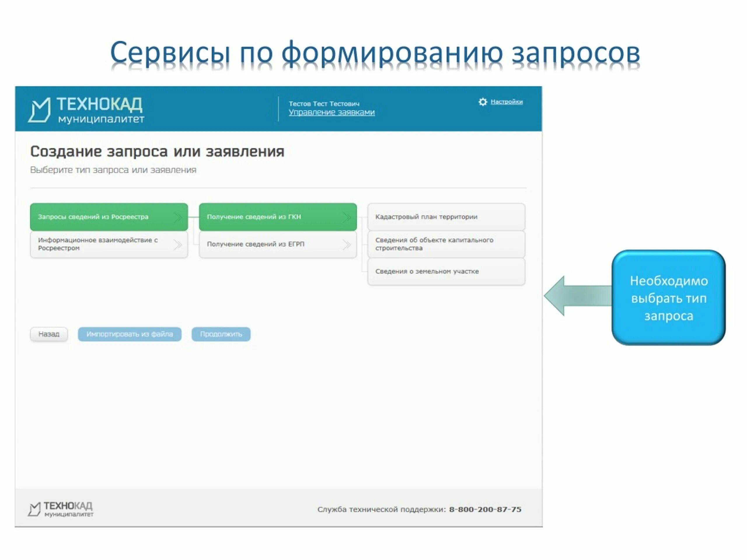The height and width of the screenshot is (560, 747).
Task: Select Информационное взаимодействие с Росреестром
Action: click(109, 244)
